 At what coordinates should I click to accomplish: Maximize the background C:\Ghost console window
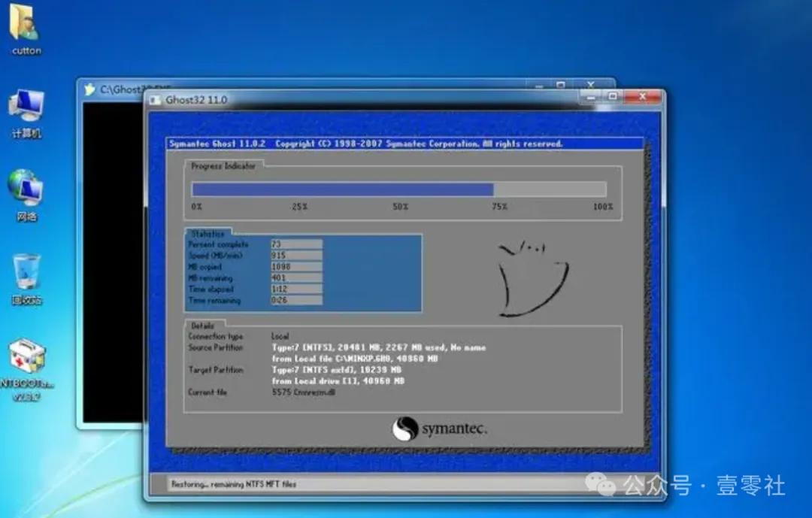click(x=561, y=84)
